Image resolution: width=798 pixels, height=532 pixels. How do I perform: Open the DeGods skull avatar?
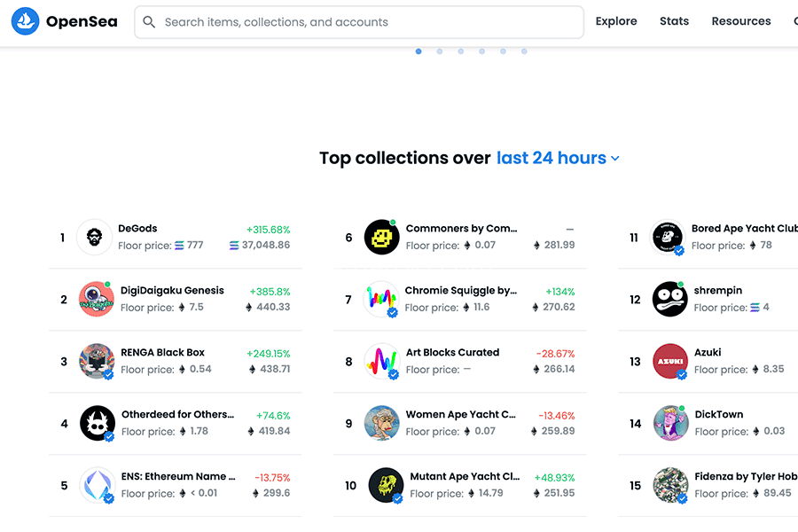(94, 238)
